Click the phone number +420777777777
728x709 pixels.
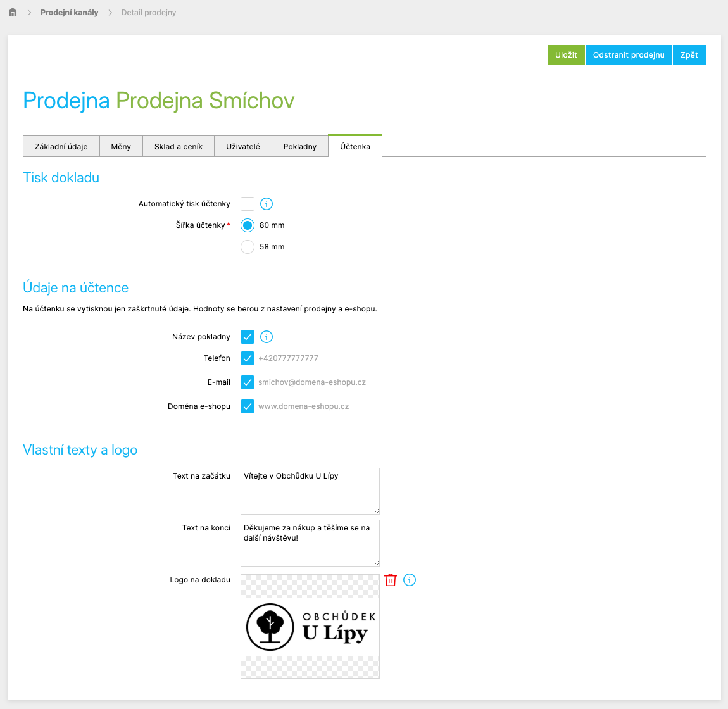[x=288, y=358]
